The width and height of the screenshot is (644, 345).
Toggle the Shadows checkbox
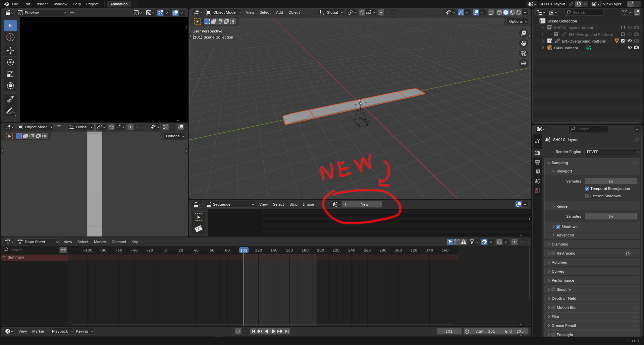coord(558,227)
